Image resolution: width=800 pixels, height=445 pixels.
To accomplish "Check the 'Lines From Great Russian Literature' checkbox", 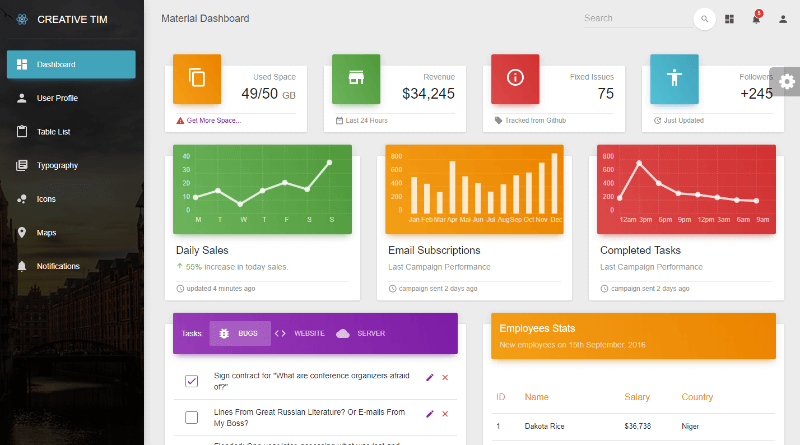I will (191, 417).
